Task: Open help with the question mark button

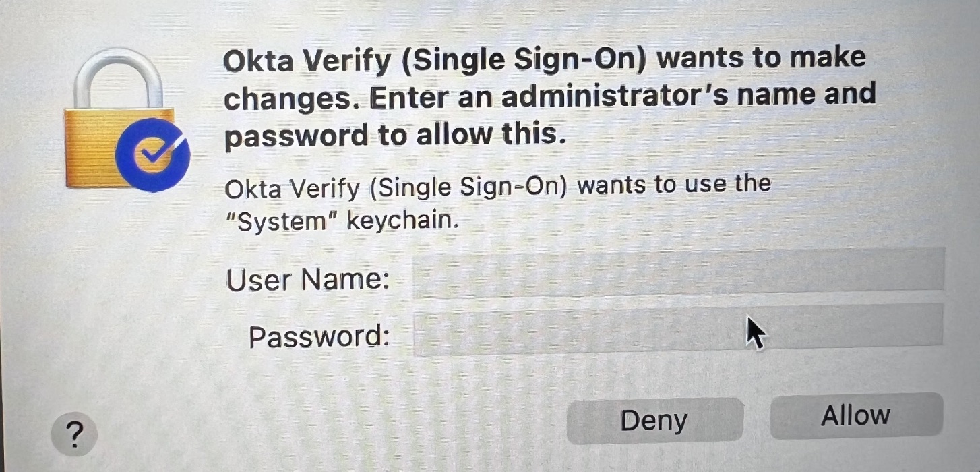Action: [x=74, y=435]
